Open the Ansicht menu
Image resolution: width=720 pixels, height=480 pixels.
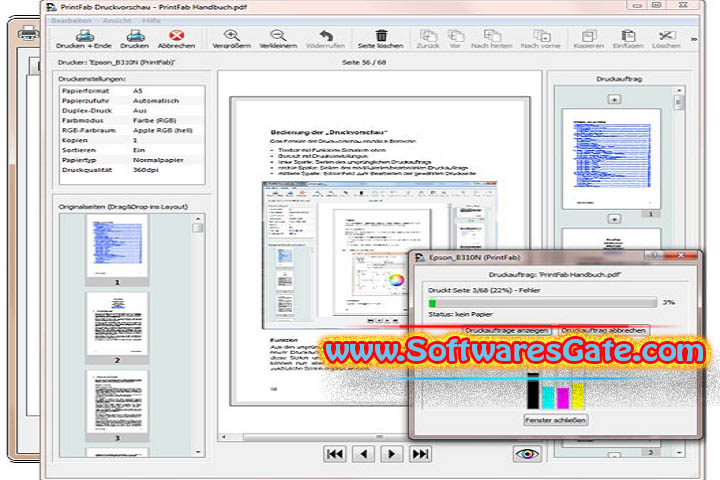pyautogui.click(x=117, y=21)
